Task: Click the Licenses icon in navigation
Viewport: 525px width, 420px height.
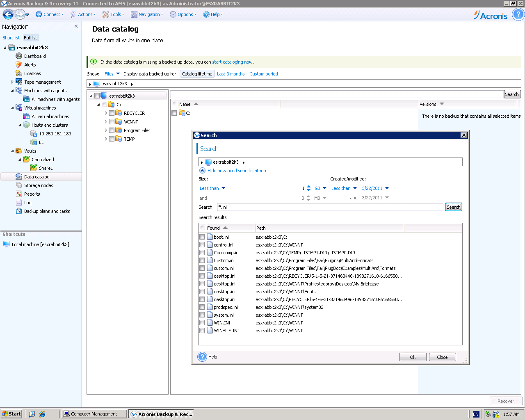Action: tap(19, 73)
